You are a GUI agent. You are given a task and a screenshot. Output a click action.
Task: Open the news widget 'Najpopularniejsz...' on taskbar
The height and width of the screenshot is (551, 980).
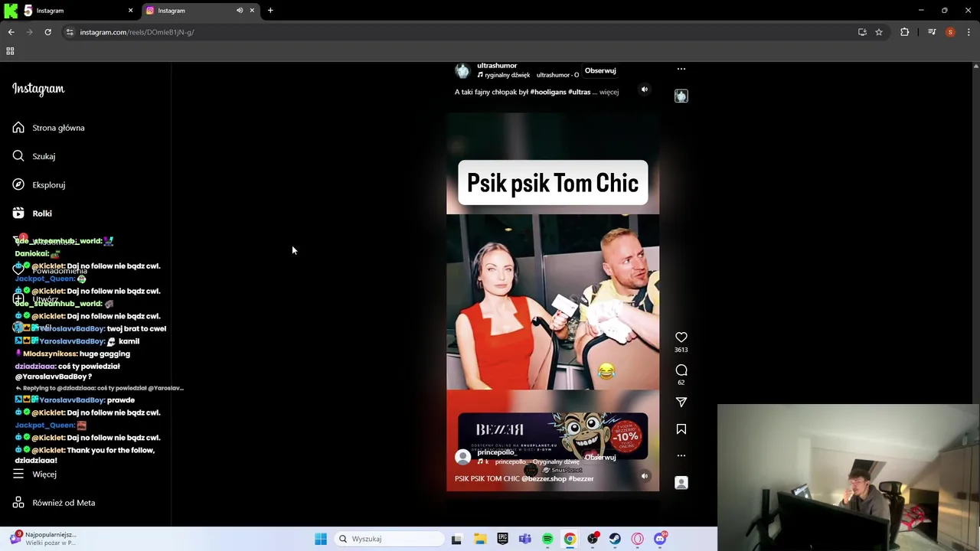tap(43, 539)
